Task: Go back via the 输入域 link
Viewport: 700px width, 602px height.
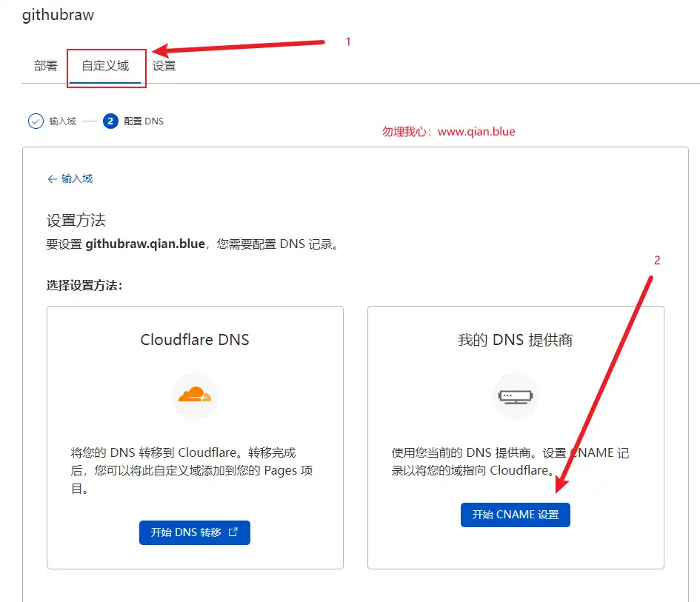Action: [x=77, y=179]
